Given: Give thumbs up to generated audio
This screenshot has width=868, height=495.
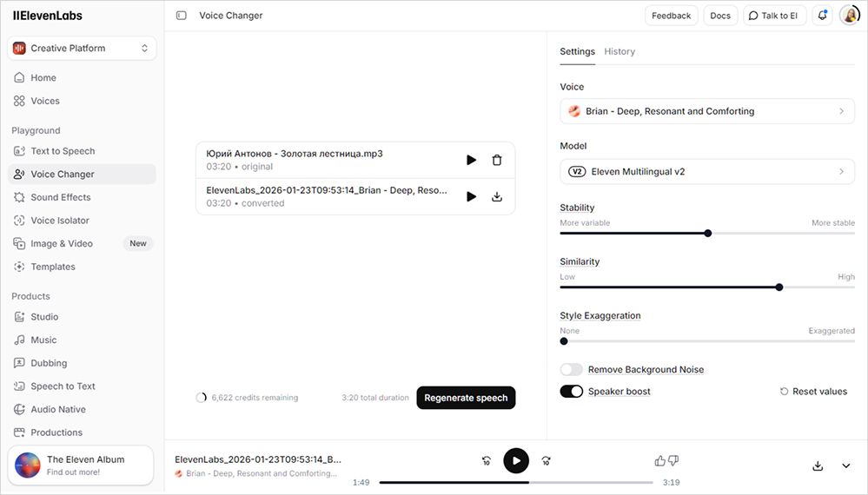Looking at the screenshot, I should tap(660, 461).
